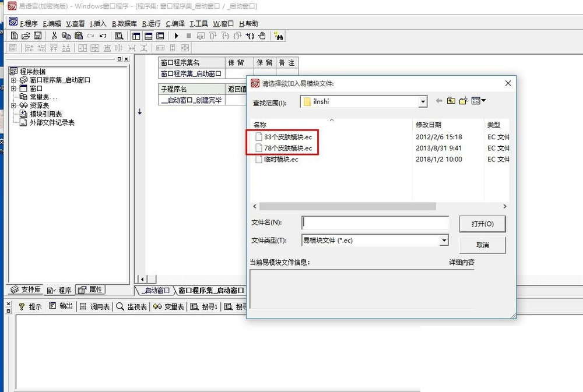Expand the 窗口程序集_启动窗口 tree node
The height and width of the screenshot is (392, 583).
13,80
